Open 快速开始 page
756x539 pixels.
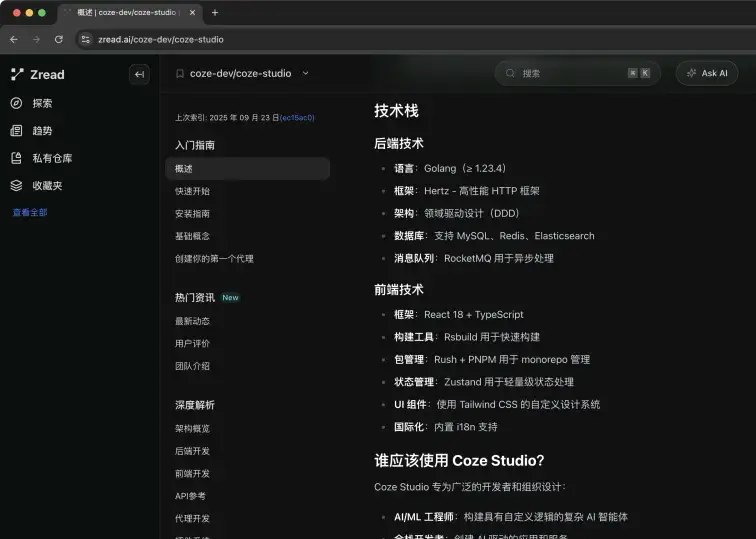[x=192, y=191]
